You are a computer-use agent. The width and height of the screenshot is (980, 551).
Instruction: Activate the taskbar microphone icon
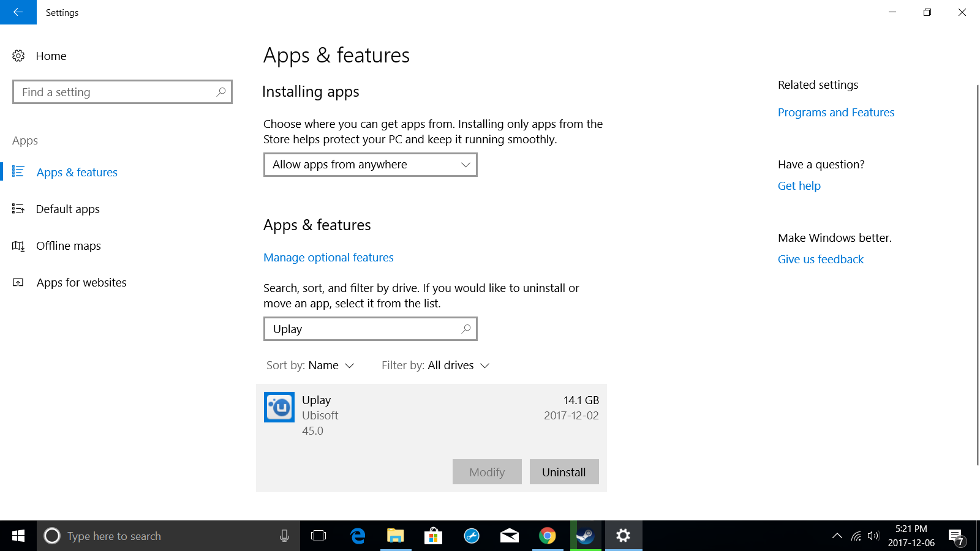(284, 536)
